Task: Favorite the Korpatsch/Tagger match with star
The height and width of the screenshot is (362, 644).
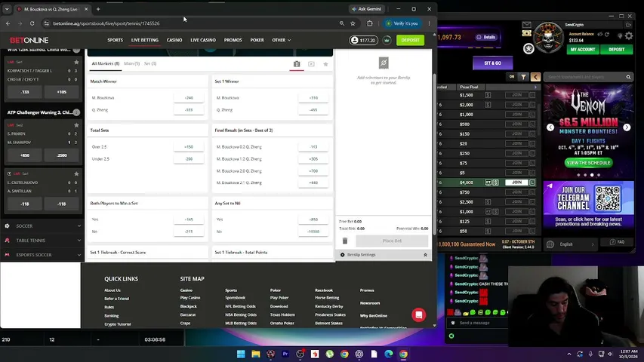Action: 76,63
